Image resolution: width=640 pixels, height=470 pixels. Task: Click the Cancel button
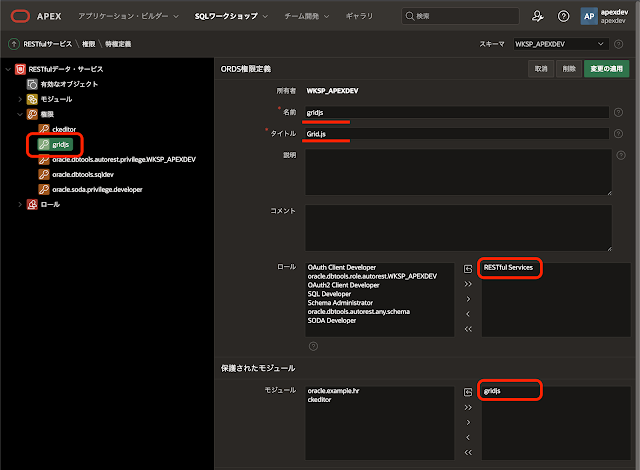(541, 69)
